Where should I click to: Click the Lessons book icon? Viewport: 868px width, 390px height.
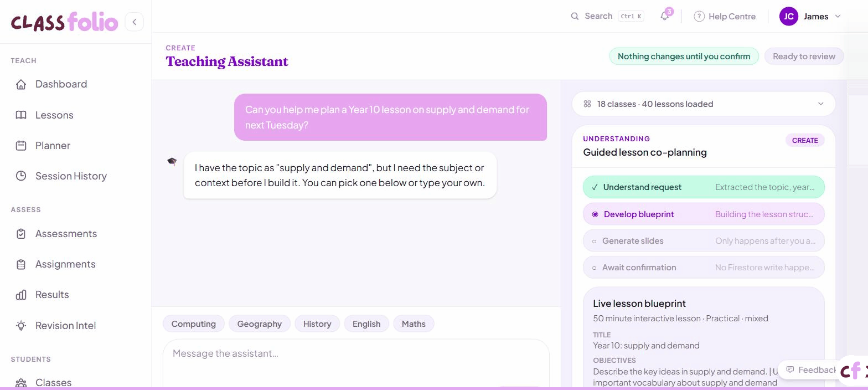[21, 115]
